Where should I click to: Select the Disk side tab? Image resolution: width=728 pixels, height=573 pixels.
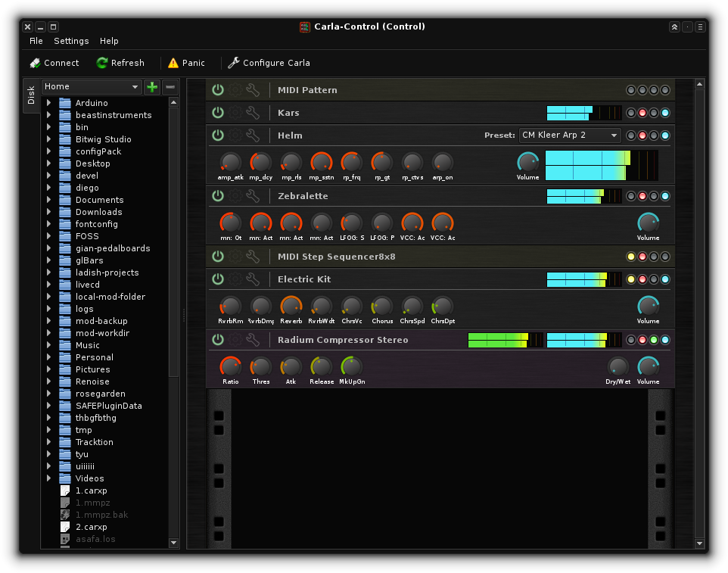coord(31,95)
